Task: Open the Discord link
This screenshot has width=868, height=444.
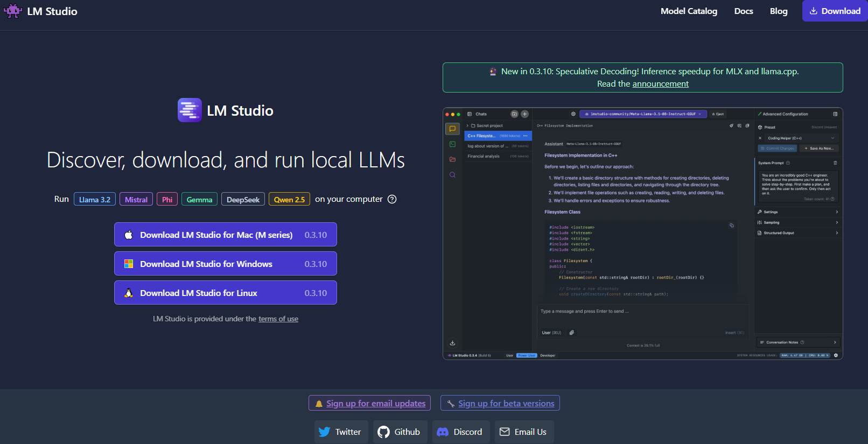Action: [461, 432]
